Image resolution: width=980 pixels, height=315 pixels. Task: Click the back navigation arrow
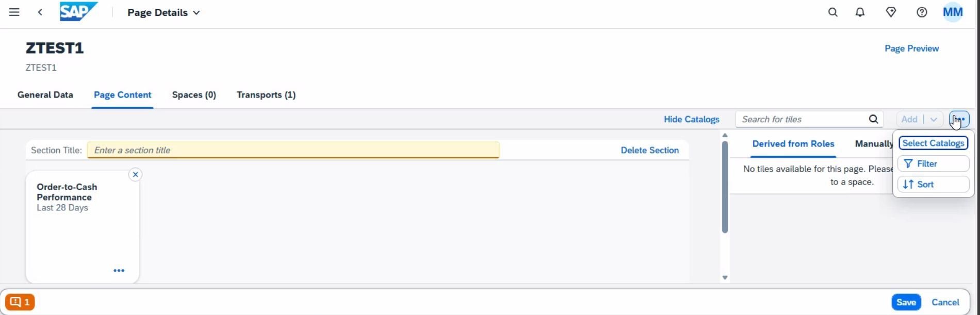tap(40, 12)
